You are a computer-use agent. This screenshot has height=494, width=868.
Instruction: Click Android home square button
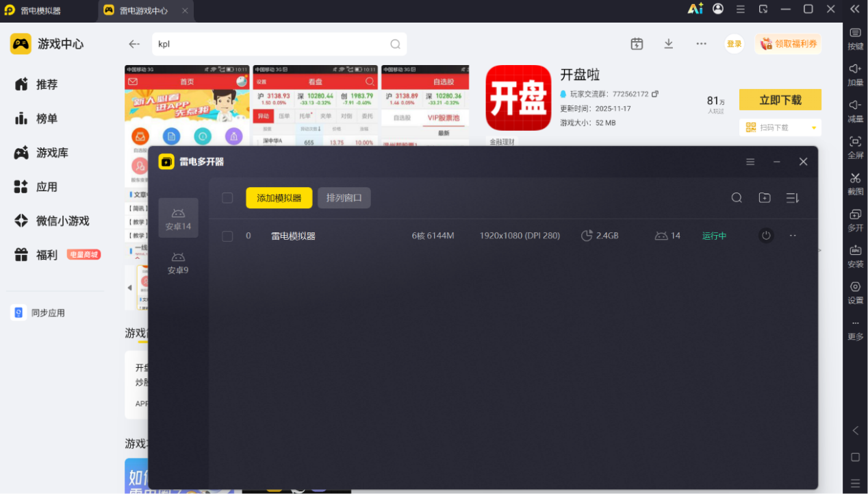coord(855,457)
